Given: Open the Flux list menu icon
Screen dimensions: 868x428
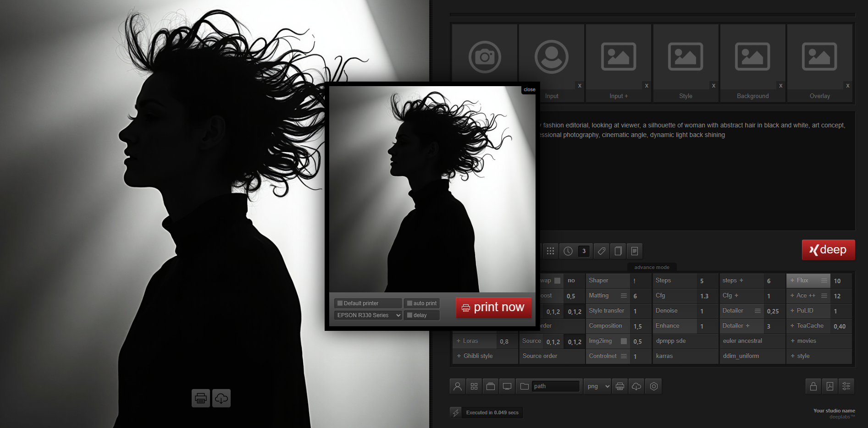Looking at the screenshot, I should tap(824, 280).
